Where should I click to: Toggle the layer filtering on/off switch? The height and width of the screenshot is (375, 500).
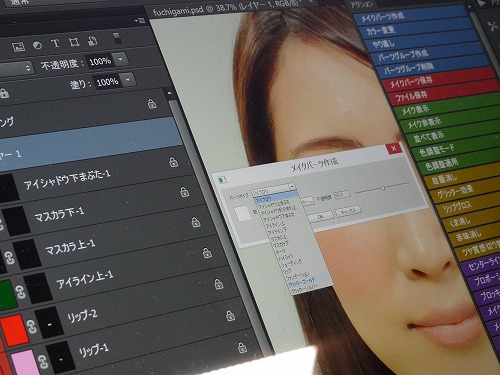pyautogui.click(x=116, y=39)
